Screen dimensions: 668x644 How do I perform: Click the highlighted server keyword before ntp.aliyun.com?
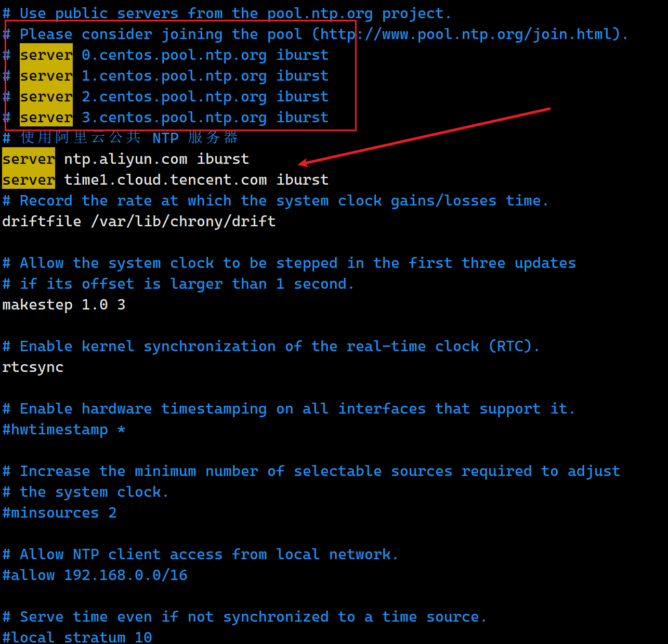[x=29, y=159]
